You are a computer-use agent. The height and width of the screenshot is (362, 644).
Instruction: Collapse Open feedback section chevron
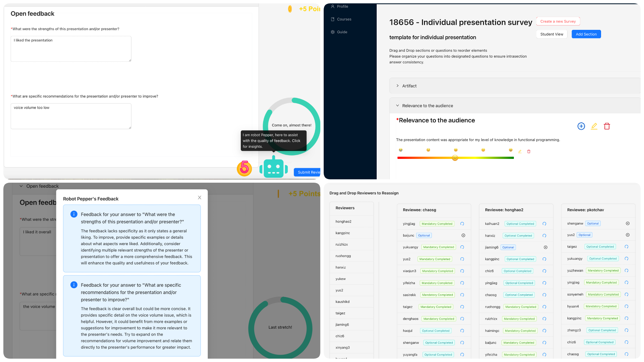[x=21, y=186]
